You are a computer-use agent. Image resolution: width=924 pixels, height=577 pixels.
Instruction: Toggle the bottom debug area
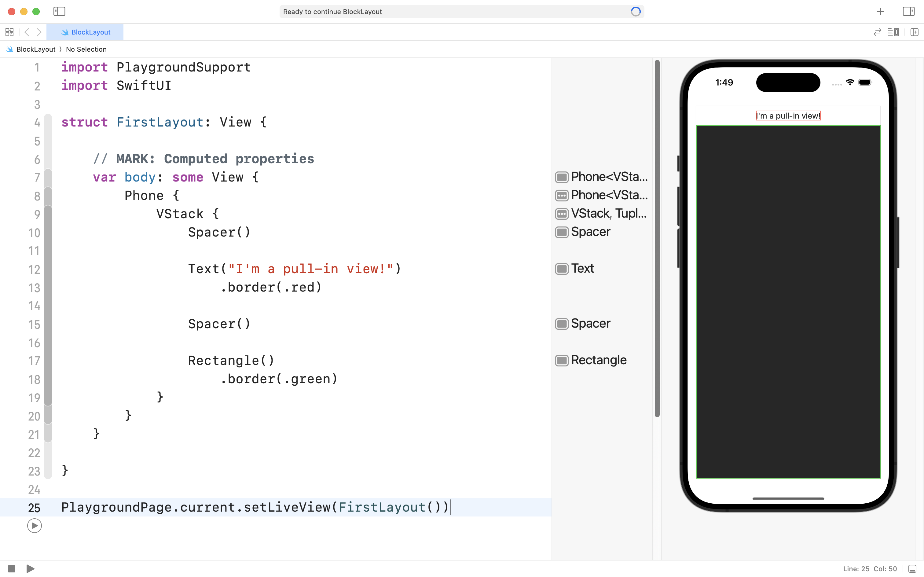click(x=912, y=569)
